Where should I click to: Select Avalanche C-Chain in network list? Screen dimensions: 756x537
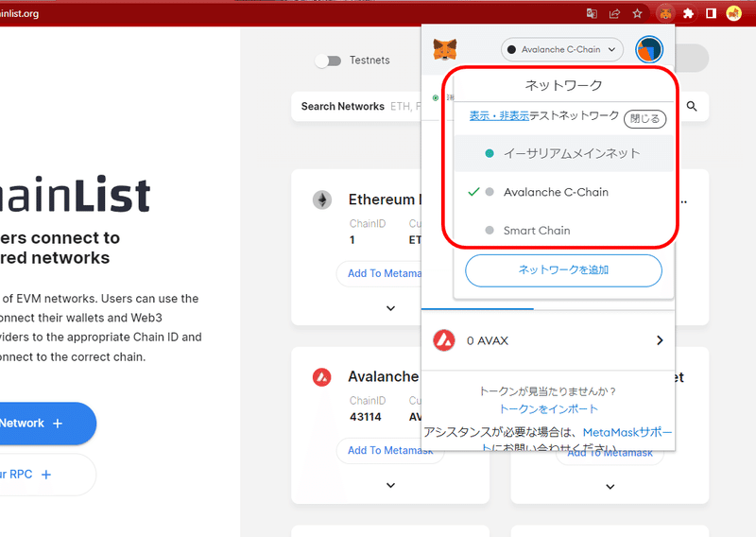[563, 192]
